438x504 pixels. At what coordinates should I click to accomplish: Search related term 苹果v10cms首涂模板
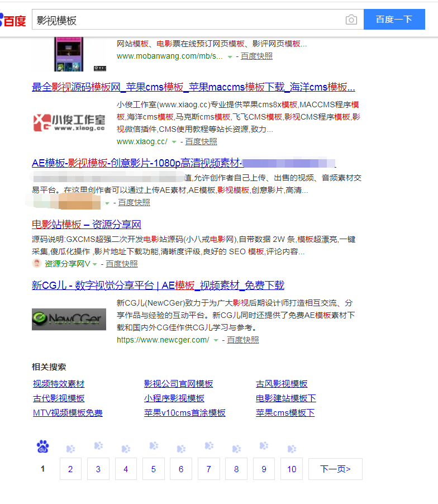pos(185,413)
